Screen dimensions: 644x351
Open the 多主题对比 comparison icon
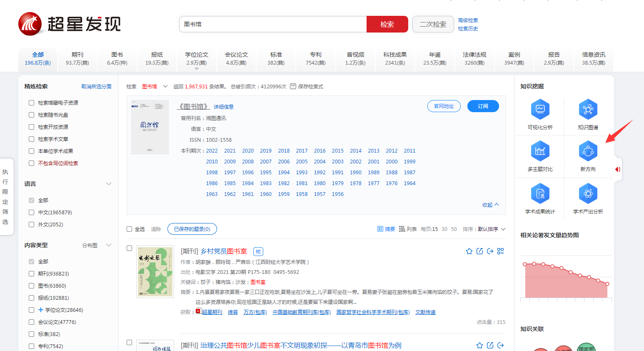(540, 151)
